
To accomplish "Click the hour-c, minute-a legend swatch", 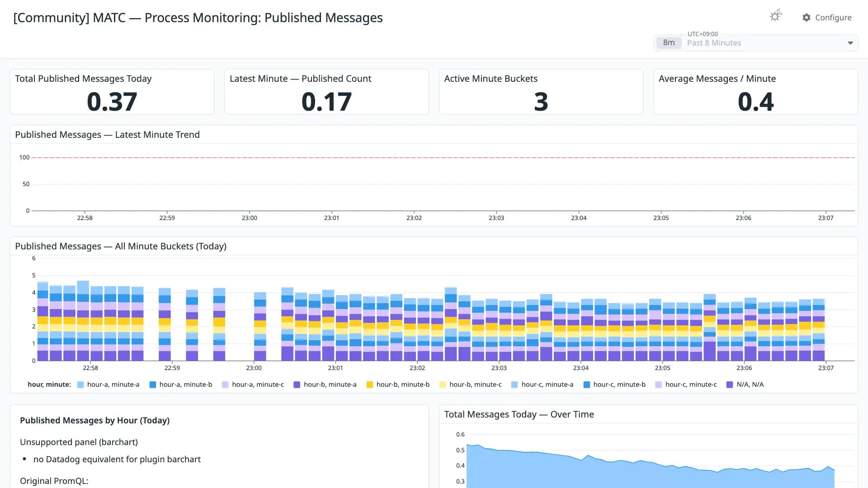I will coord(514,385).
